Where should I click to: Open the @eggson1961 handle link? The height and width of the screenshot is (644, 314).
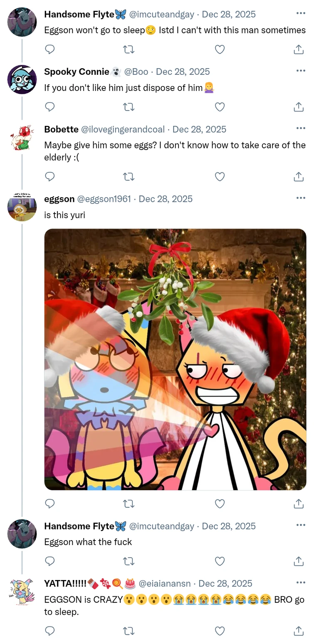coord(104,199)
